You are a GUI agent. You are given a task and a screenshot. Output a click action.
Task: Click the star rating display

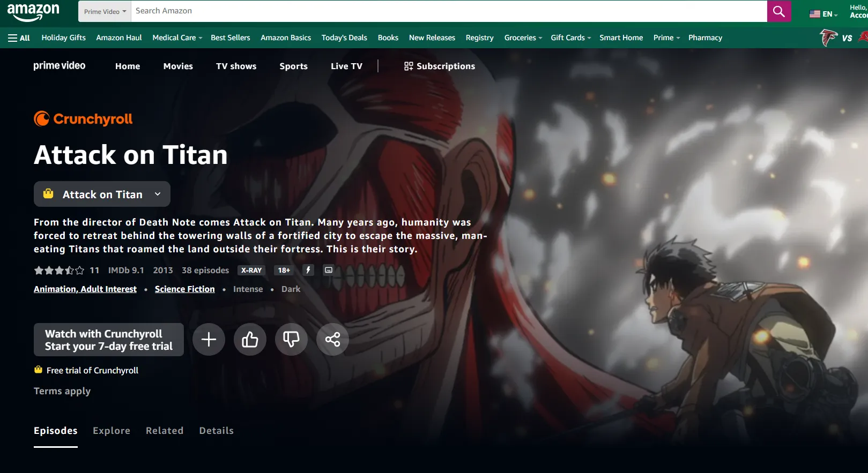[x=59, y=271]
